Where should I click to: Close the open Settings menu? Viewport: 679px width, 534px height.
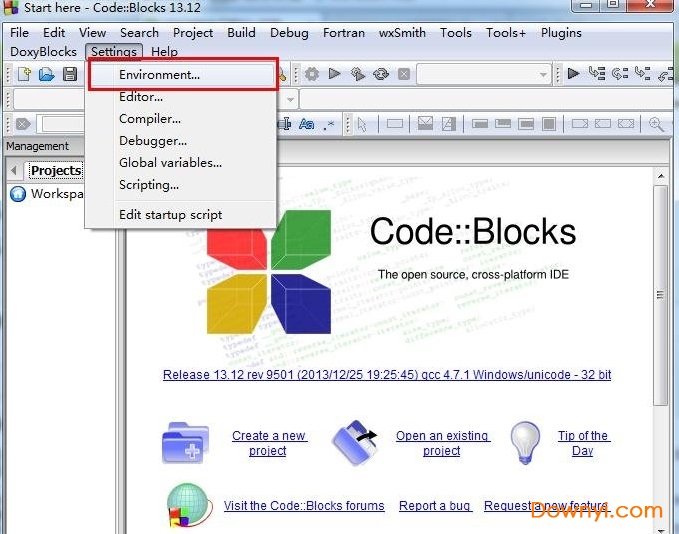tap(114, 52)
